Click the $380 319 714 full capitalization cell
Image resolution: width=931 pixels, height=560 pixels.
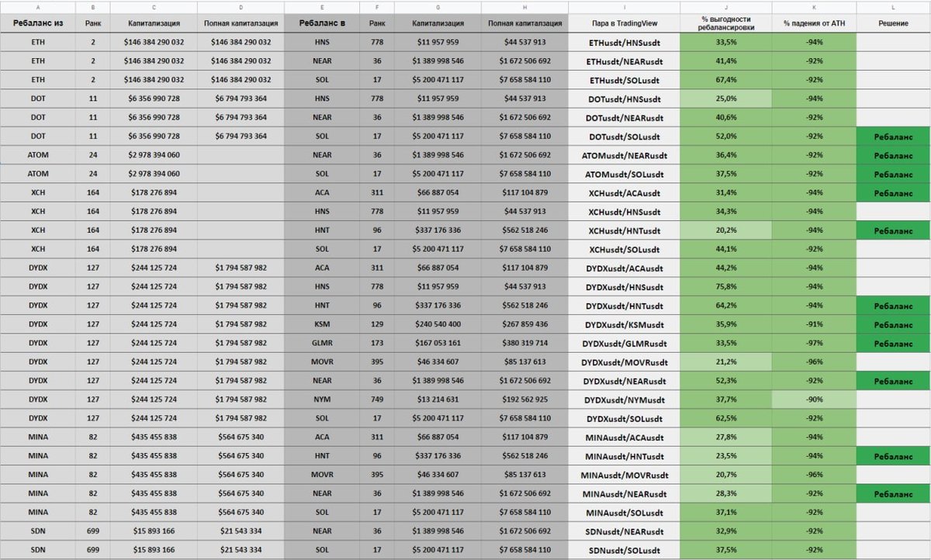click(x=524, y=343)
